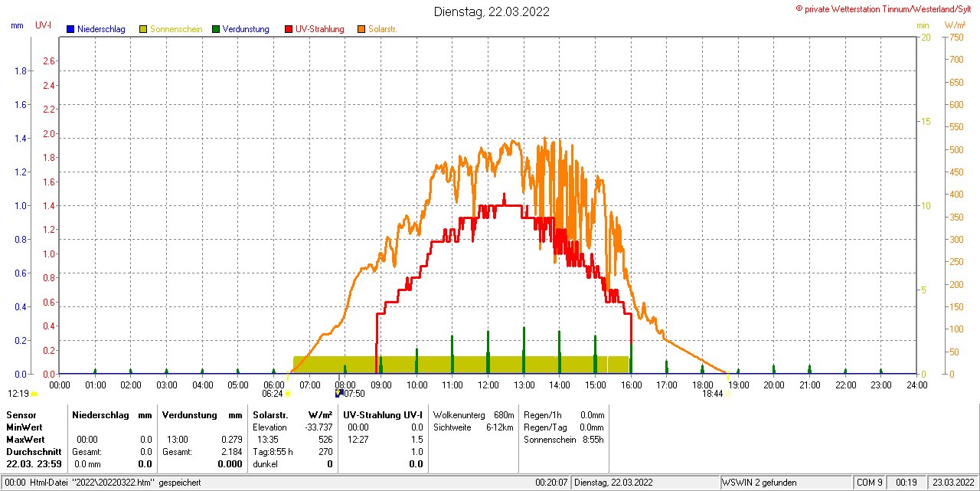Click the 18:44 sunset time label
This screenshot has width=980, height=491.
[712, 394]
